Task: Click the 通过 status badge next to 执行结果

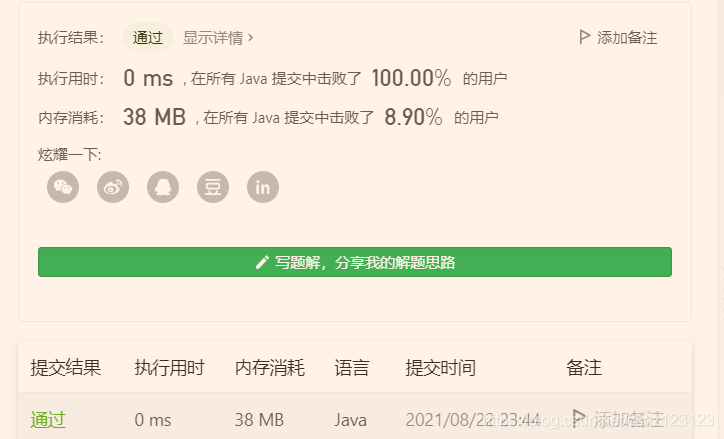Action: click(x=148, y=37)
